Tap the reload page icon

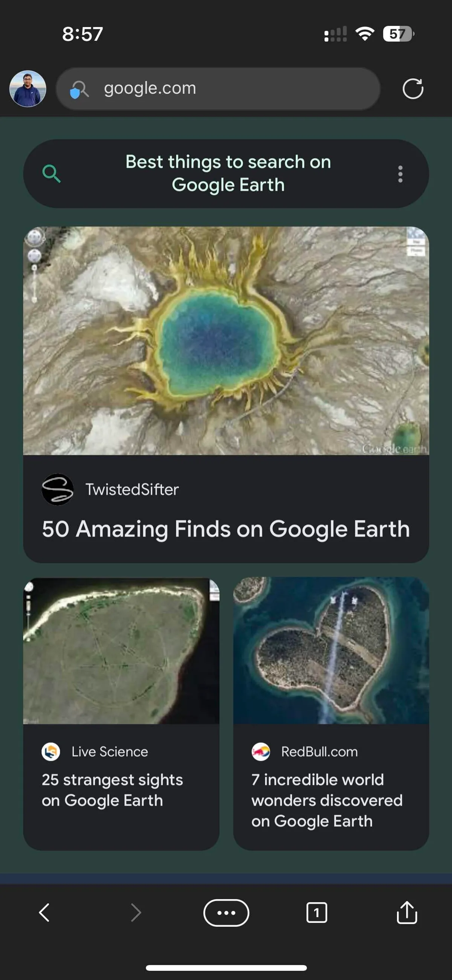[413, 89]
